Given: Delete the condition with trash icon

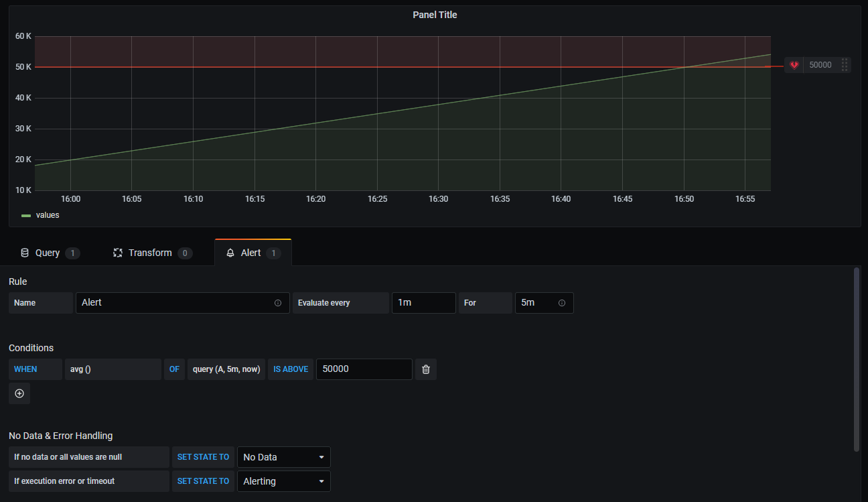Looking at the screenshot, I should (426, 369).
